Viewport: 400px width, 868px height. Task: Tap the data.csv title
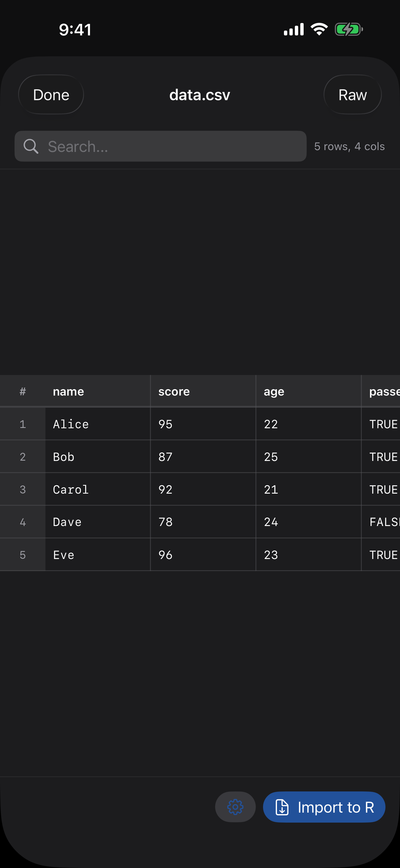(200, 95)
